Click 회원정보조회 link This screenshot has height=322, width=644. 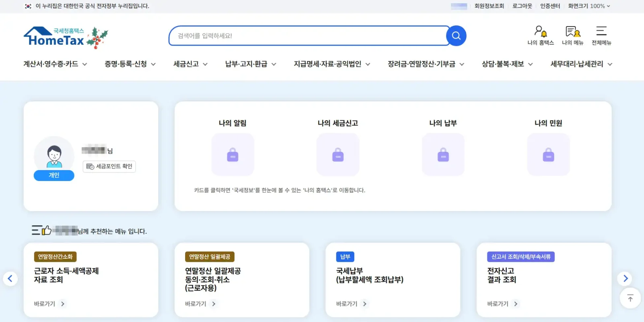pyautogui.click(x=489, y=6)
